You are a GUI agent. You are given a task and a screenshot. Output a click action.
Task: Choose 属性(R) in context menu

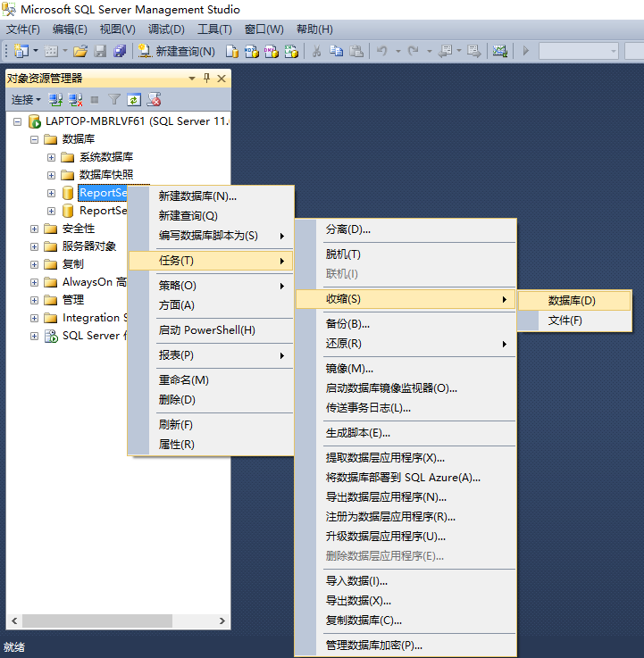pyautogui.click(x=211, y=445)
